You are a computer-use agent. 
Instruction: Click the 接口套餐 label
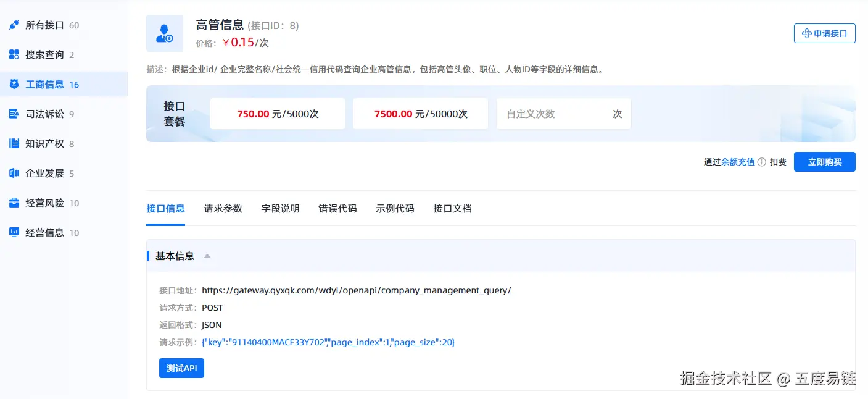[175, 114]
